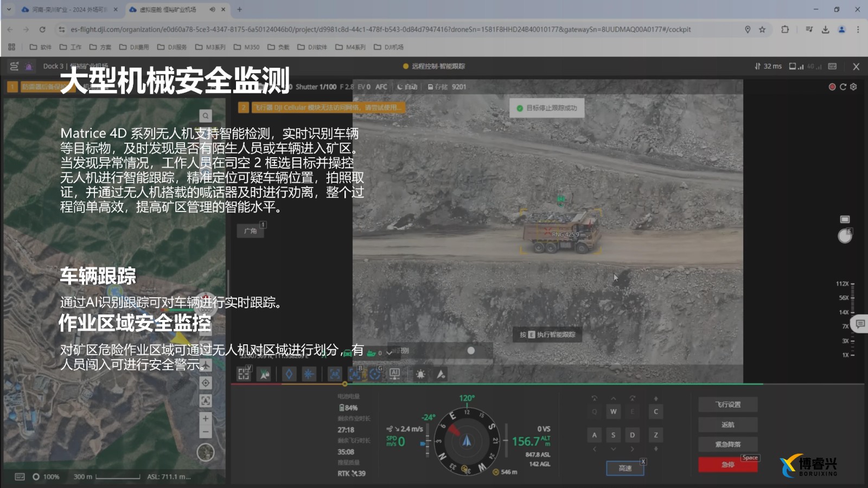Click the alarm beacon light icon

coord(420,374)
